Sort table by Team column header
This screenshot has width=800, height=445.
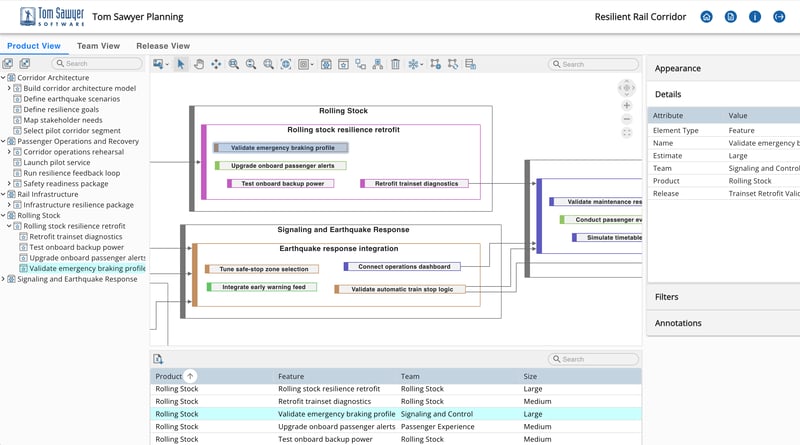click(x=410, y=377)
